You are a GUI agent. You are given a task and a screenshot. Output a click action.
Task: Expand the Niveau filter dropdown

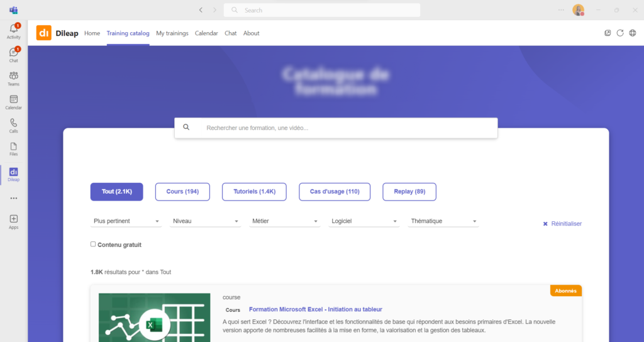[x=206, y=221]
